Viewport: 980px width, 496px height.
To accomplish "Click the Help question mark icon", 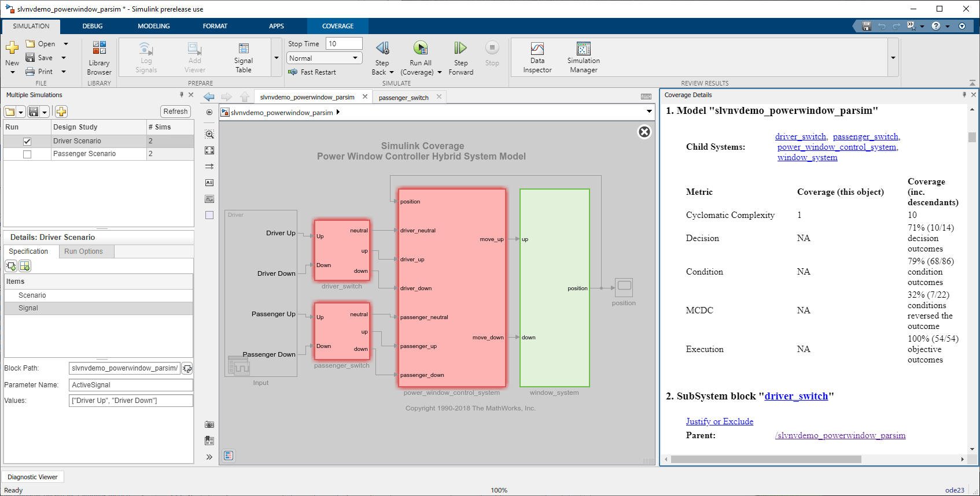I will tap(935, 26).
